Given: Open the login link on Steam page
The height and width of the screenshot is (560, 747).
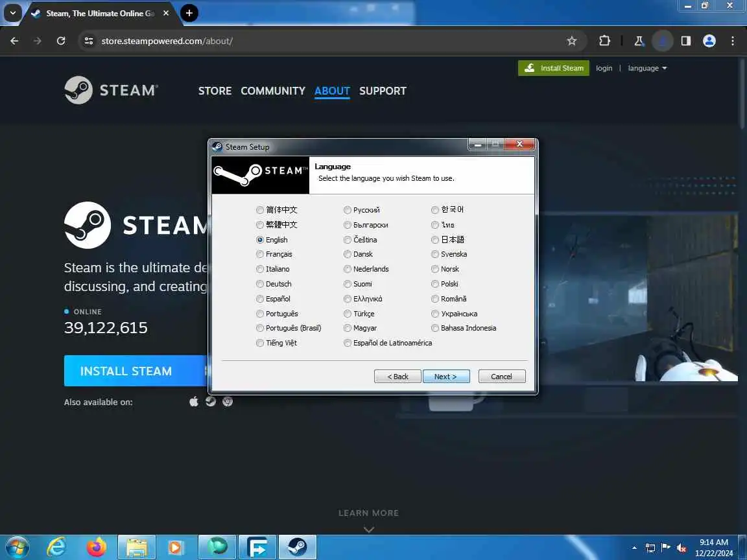Looking at the screenshot, I should tap(604, 68).
